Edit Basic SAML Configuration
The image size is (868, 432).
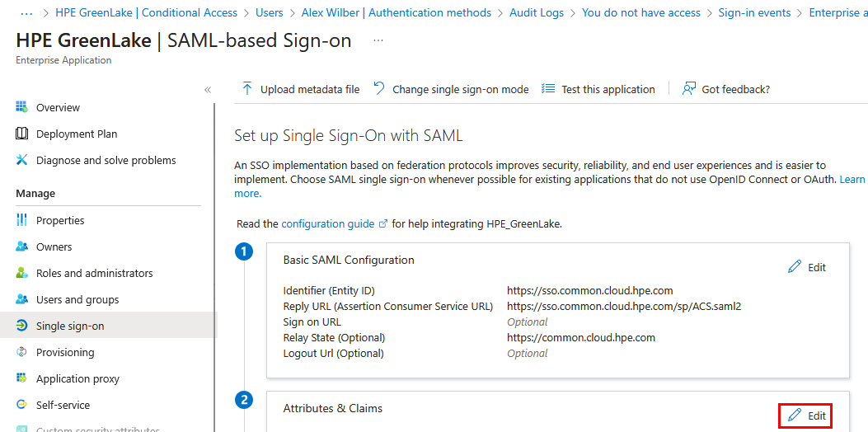(807, 267)
